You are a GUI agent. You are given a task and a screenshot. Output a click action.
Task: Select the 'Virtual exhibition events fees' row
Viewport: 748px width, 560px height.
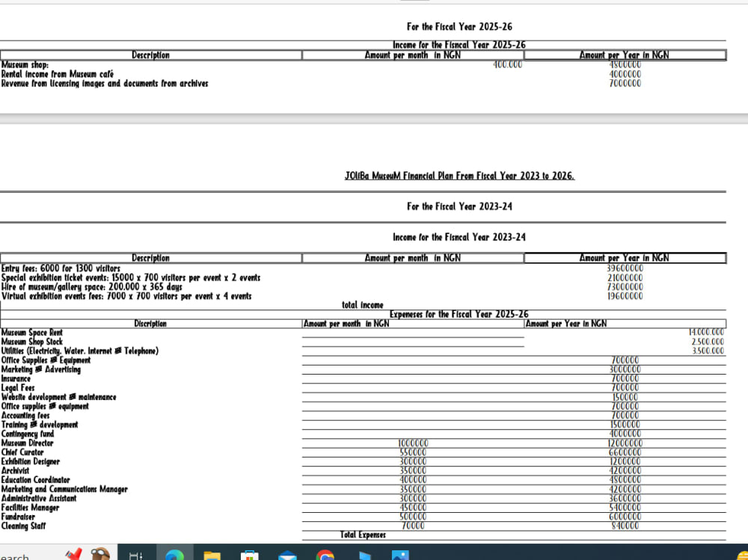(x=126, y=296)
